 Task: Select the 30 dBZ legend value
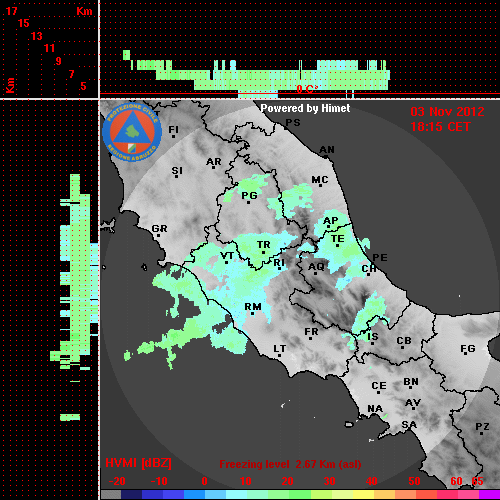pyautogui.click(x=329, y=481)
